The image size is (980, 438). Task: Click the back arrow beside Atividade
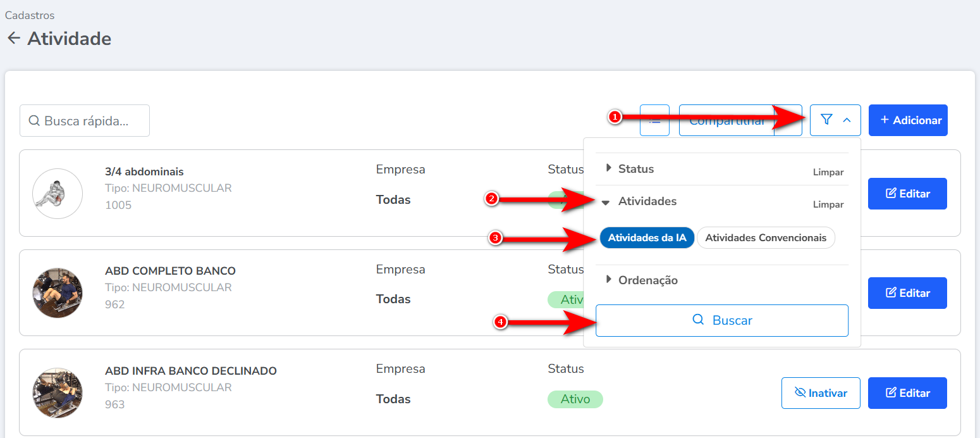(x=13, y=39)
